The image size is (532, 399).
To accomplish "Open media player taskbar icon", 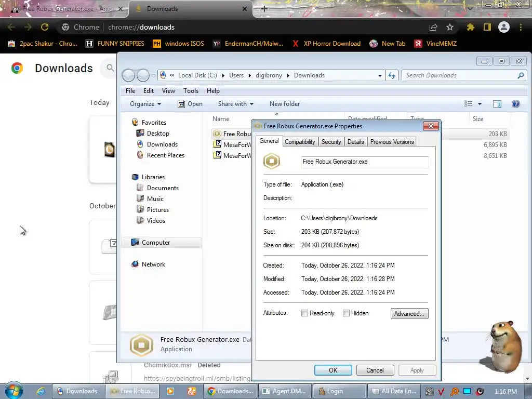I will coord(170,391).
